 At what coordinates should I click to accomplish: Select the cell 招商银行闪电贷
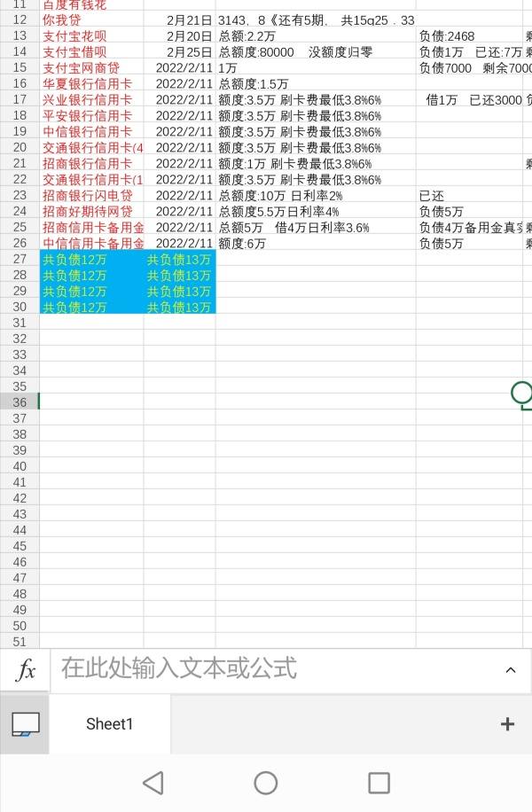(91, 196)
